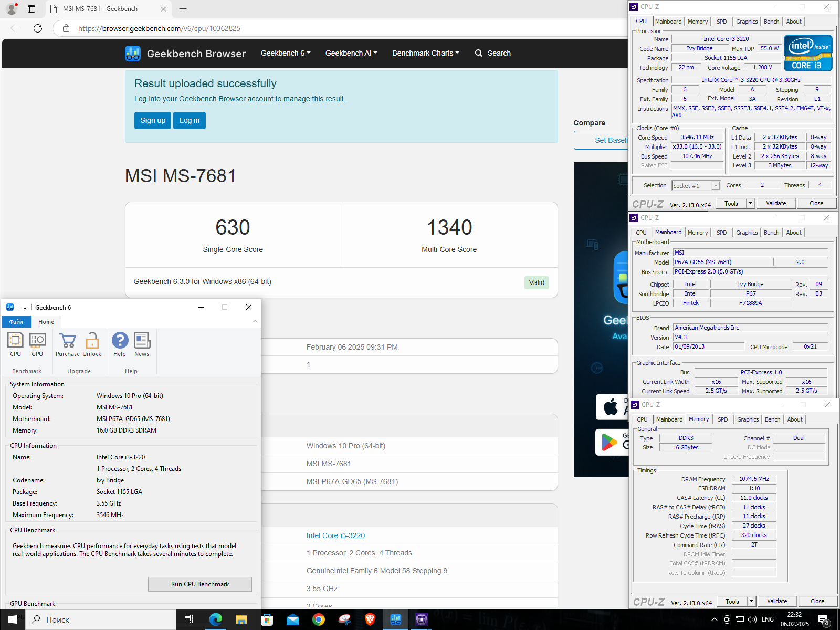840x630 pixels.
Task: Open a new browser tab
Action: pyautogui.click(x=183, y=9)
